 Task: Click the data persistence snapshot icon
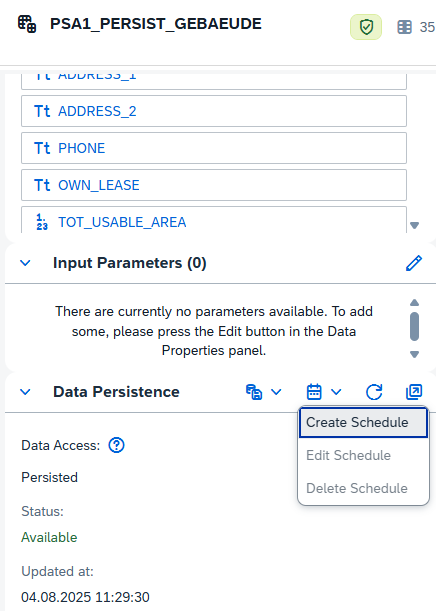254,392
